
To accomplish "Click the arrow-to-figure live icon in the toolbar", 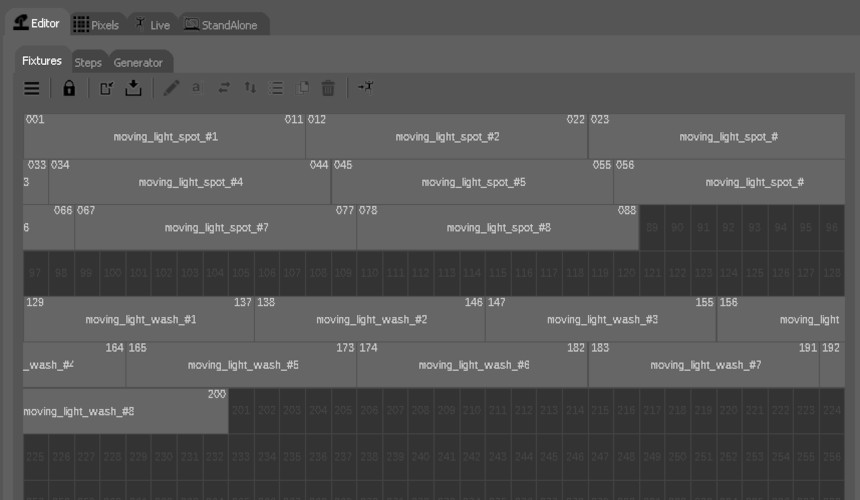I will tap(366, 87).
